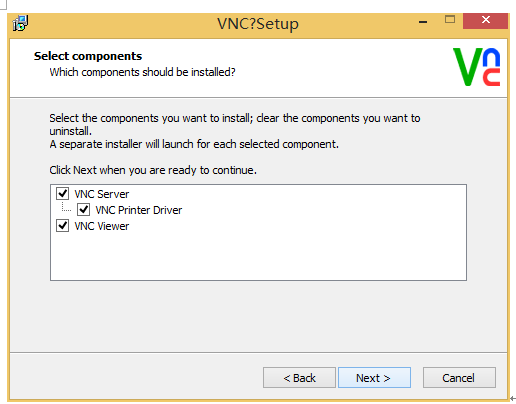Image resolution: width=516 pixels, height=404 pixels.
Task: Uncheck the VNC Server checkbox
Action: 63,193
